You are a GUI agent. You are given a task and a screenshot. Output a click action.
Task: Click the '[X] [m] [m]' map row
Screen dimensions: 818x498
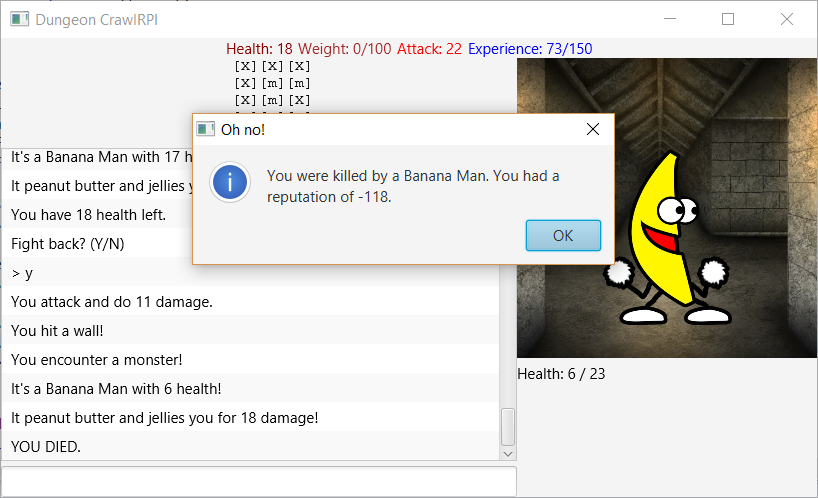(272, 83)
